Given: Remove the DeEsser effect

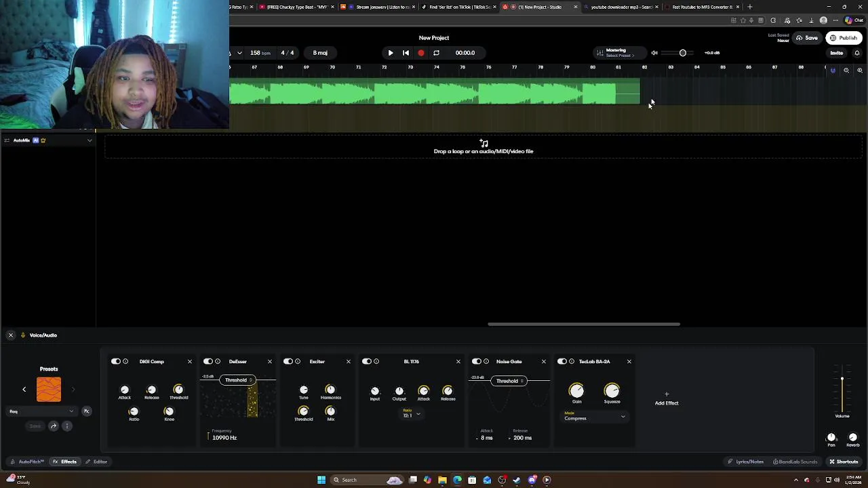Looking at the screenshot, I should [270, 362].
